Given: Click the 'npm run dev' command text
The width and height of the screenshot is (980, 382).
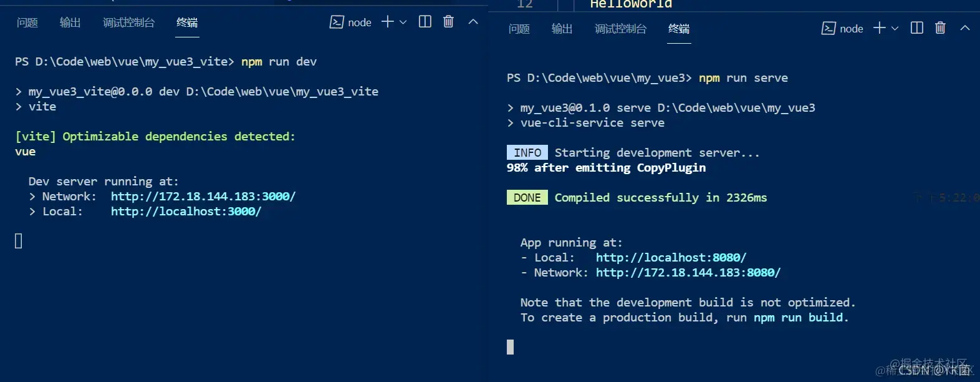Looking at the screenshot, I should (279, 62).
